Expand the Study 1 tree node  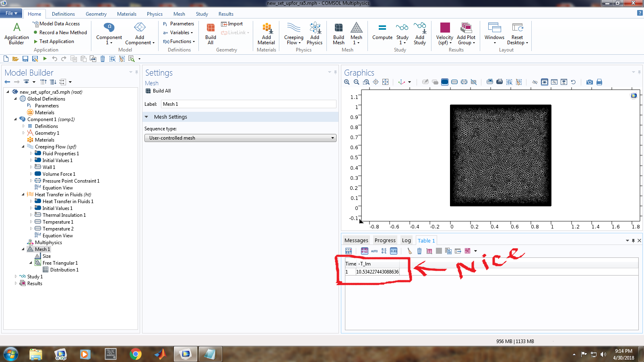click(x=16, y=276)
